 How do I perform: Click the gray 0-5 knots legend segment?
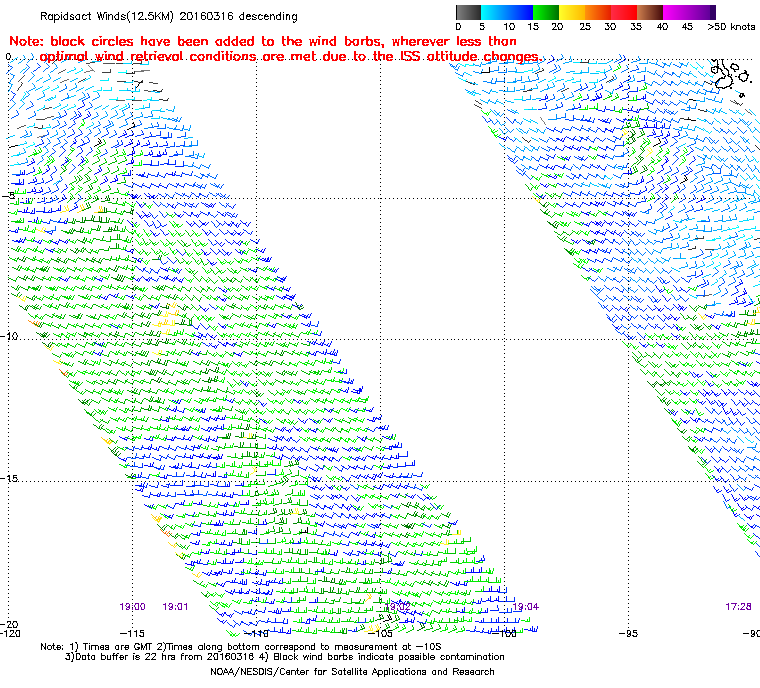[x=468, y=12]
